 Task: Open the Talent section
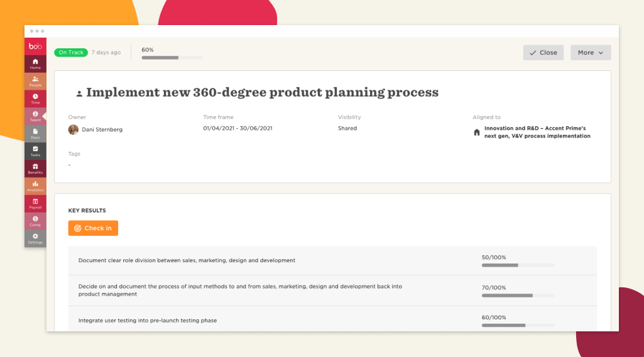tap(35, 116)
